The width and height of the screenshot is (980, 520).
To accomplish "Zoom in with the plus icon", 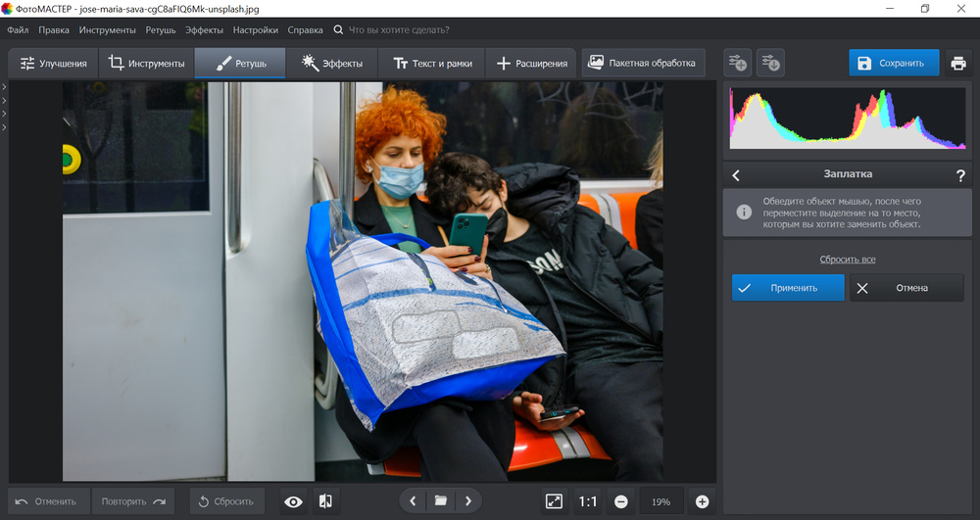I will pyautogui.click(x=702, y=501).
